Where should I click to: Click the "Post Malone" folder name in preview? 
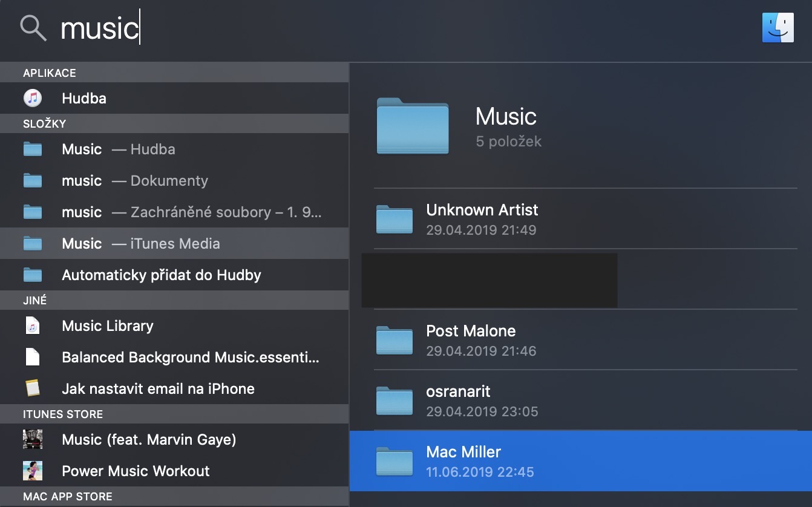(x=471, y=331)
